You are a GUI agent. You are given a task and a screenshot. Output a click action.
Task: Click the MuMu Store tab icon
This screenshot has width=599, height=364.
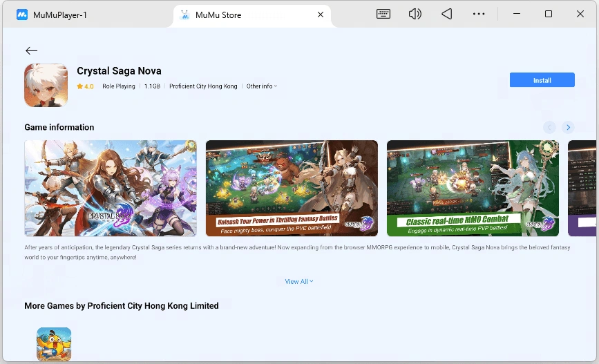pos(185,15)
